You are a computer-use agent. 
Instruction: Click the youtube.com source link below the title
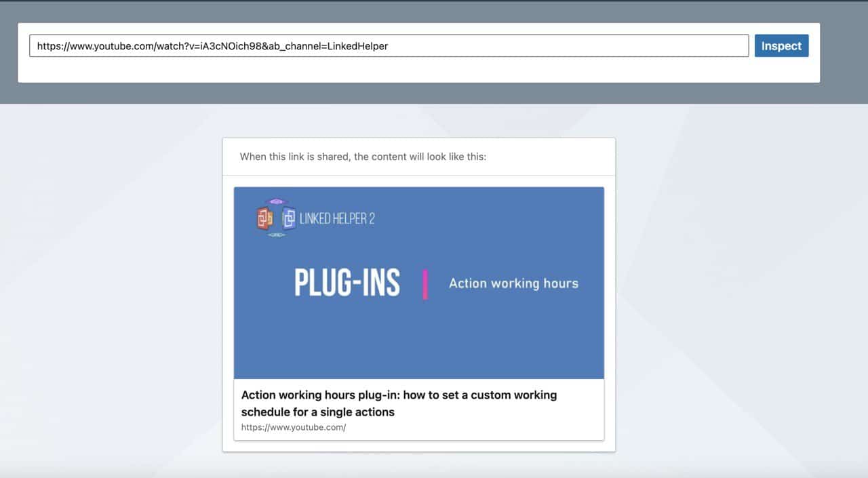294,427
